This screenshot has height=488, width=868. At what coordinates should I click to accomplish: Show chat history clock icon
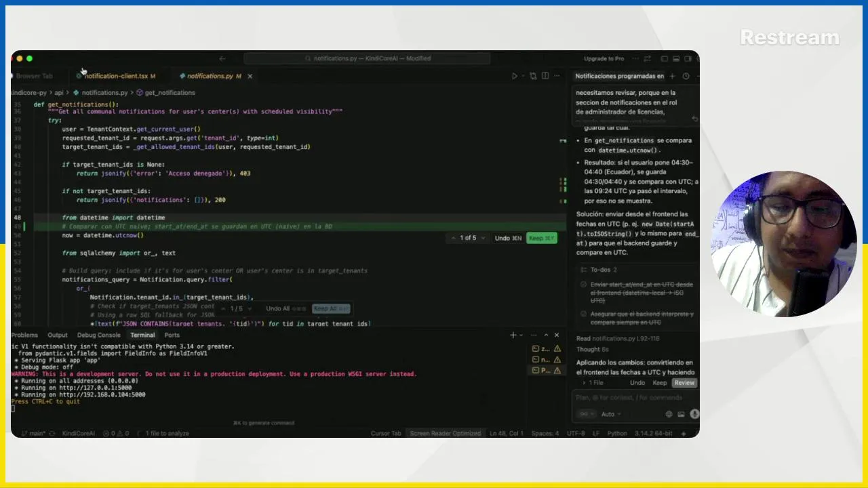tap(686, 76)
